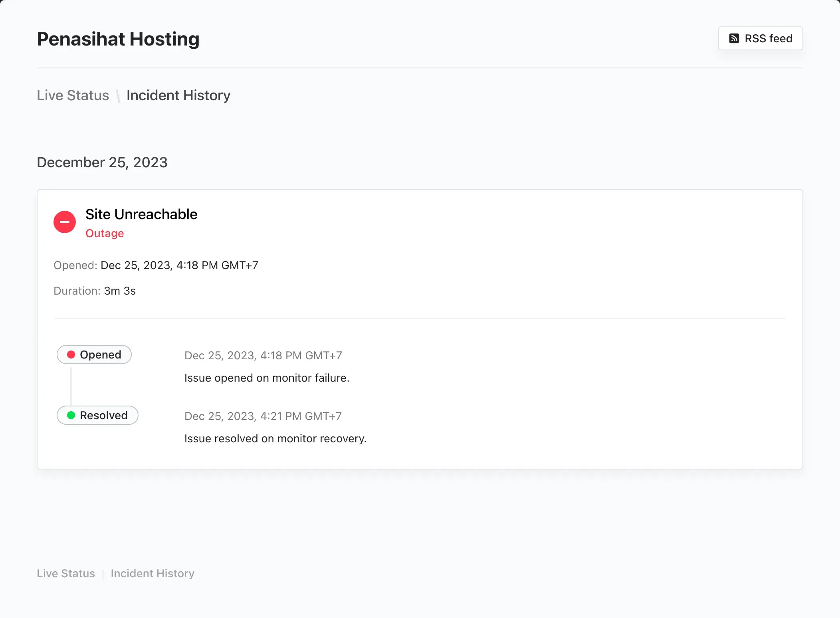The height and width of the screenshot is (618, 840).
Task: Click 'Issue resolved on monitor recovery' message
Action: pyautogui.click(x=275, y=438)
